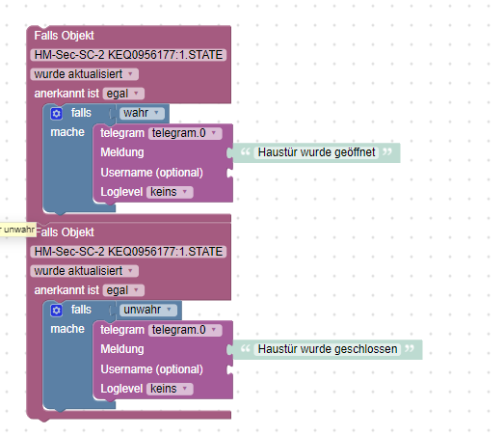Click empty Username input socket in first block
Screen dimensions: 504x435
(x=229, y=173)
